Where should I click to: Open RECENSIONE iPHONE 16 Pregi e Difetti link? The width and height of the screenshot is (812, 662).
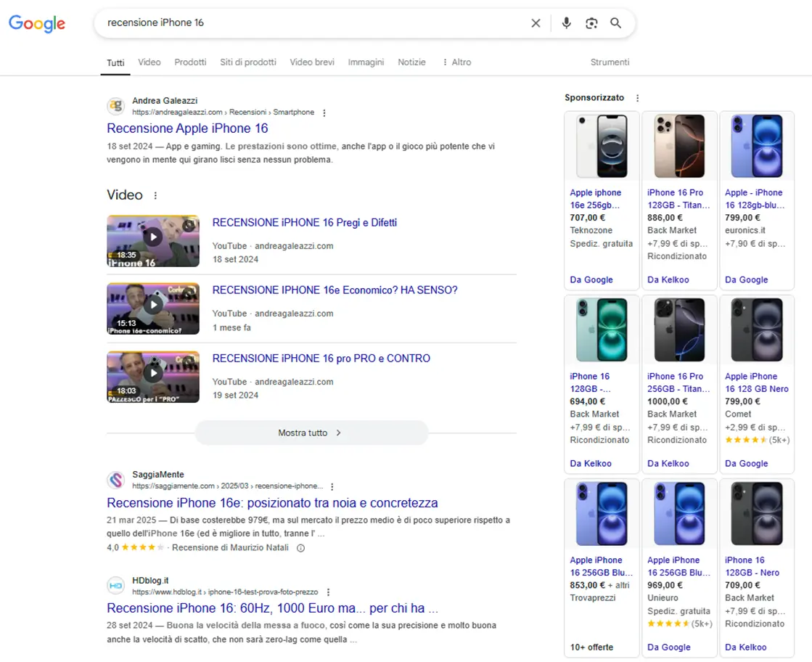click(305, 223)
